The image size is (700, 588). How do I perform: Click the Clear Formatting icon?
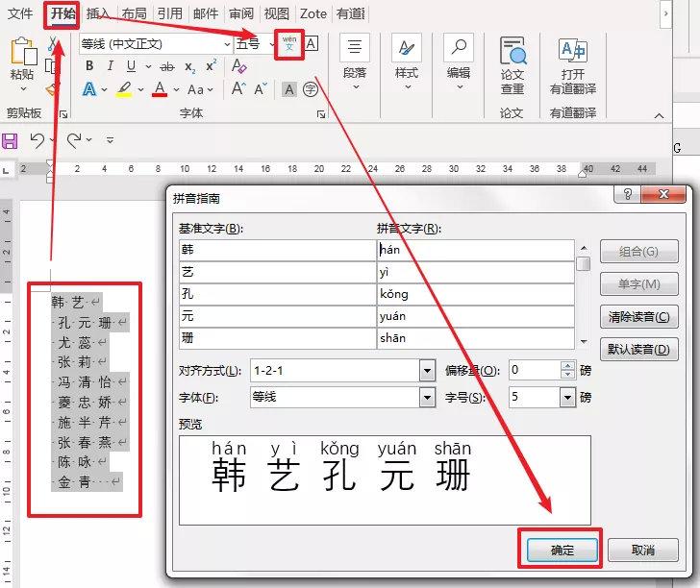pos(239,66)
